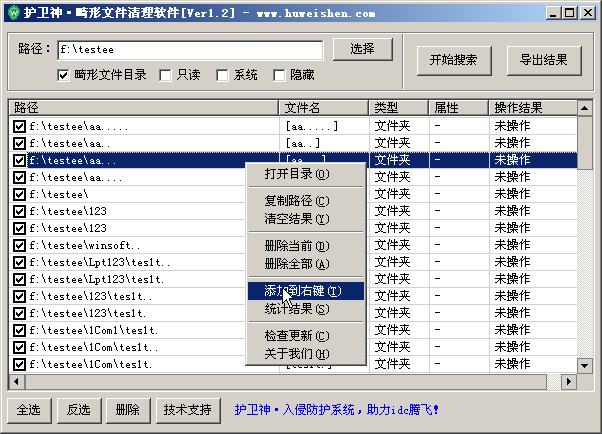Choose 删除全部 from the context menu
The image size is (602, 434).
pos(296,263)
